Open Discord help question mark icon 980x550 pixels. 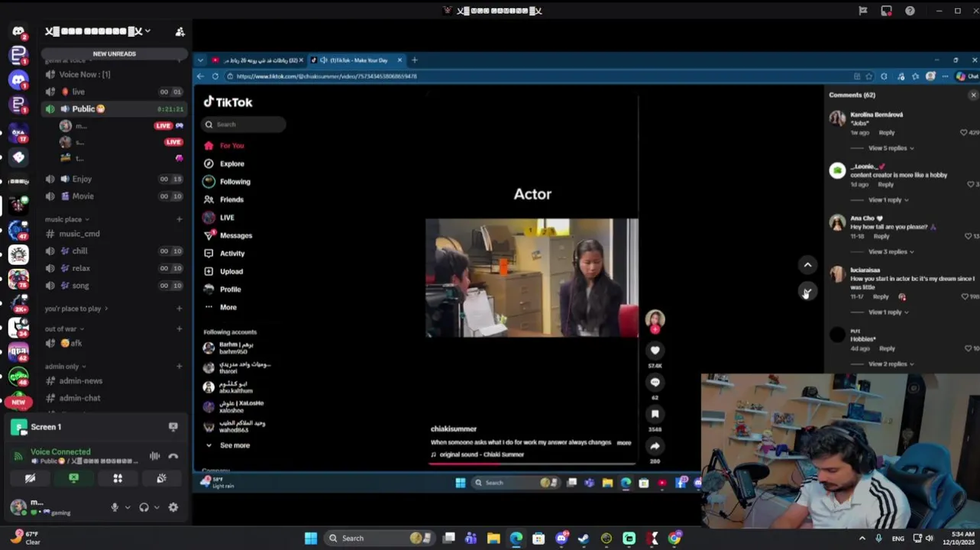click(910, 11)
